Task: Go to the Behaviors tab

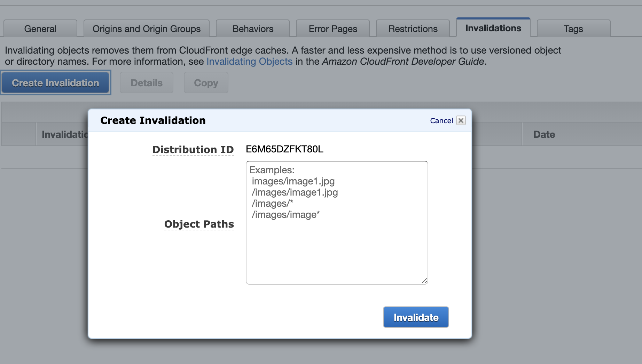Action: 253,29
